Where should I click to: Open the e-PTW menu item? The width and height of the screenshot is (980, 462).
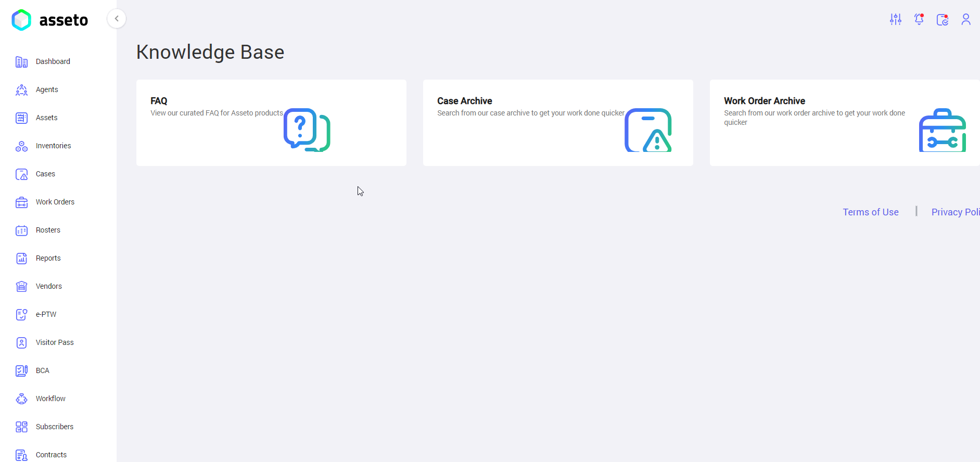pyautogui.click(x=46, y=314)
